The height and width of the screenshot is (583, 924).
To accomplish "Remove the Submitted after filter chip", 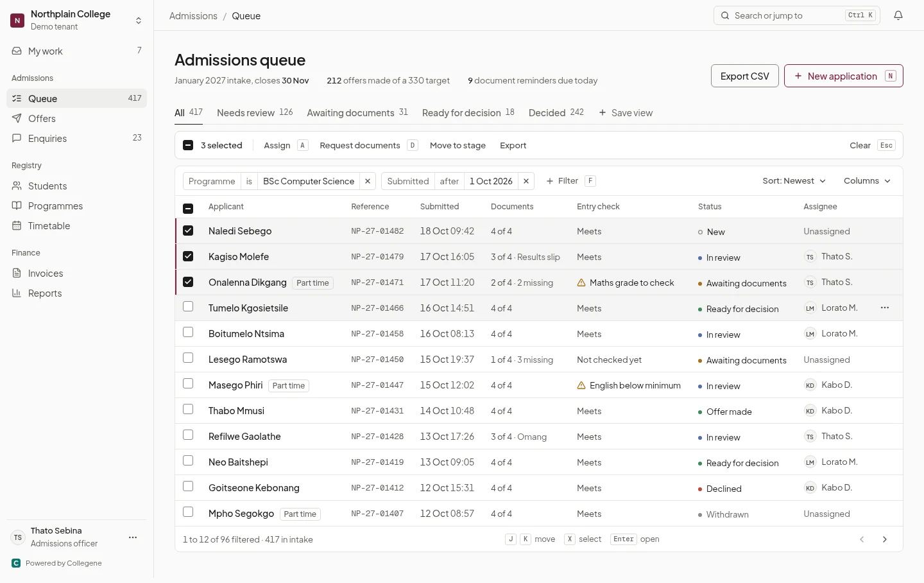I will [x=526, y=181].
